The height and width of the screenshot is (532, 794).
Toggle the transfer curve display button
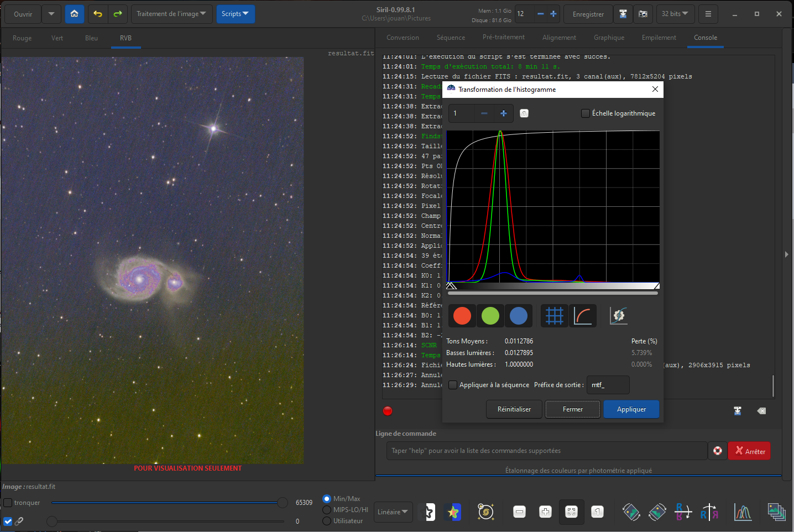coord(583,316)
